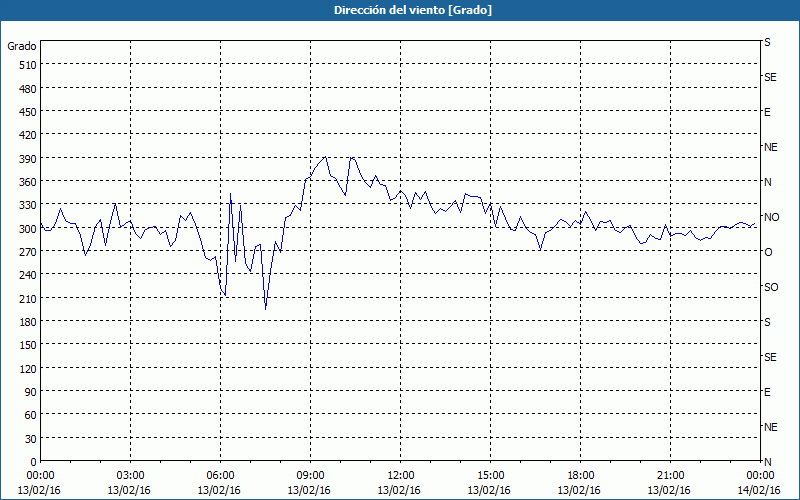Select the 120 degree axis label
800x500 pixels.
[x=29, y=369]
